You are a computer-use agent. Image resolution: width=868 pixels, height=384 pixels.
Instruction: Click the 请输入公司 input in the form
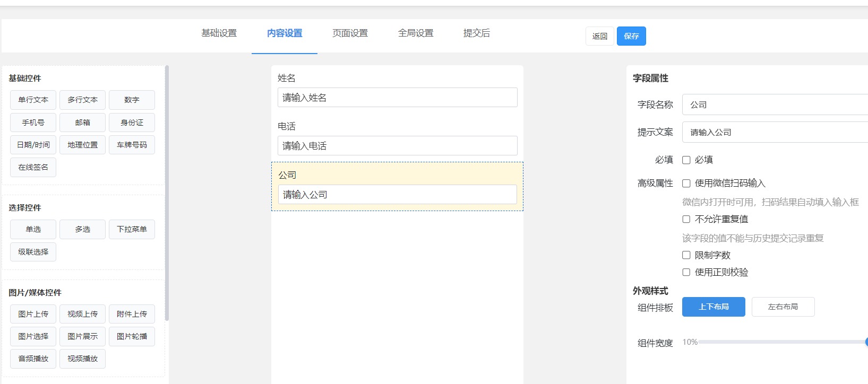(x=397, y=195)
